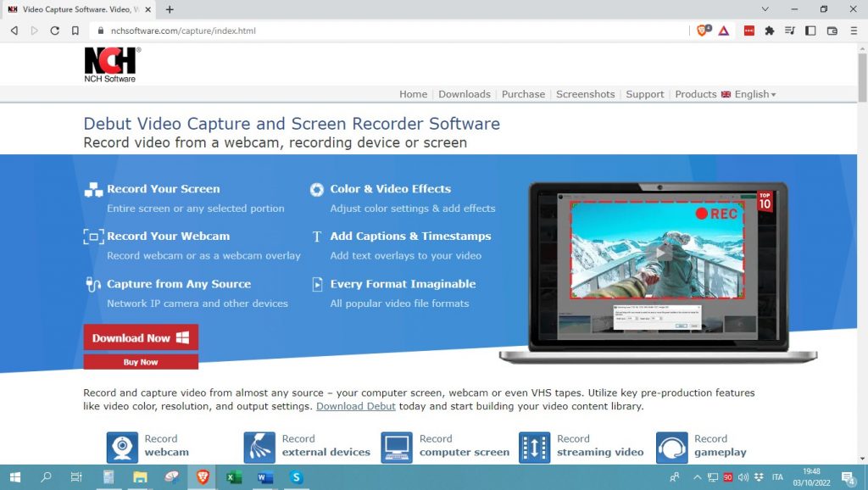This screenshot has height=490, width=868.
Task: Expand hidden system tray icons
Action: [698, 477]
